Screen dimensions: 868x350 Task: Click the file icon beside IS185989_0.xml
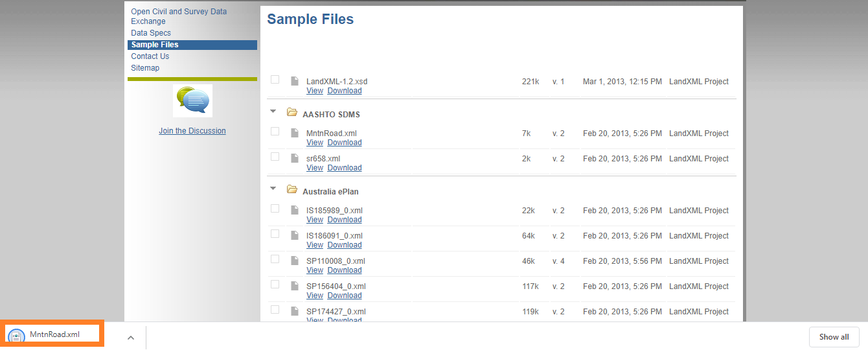[x=295, y=210]
